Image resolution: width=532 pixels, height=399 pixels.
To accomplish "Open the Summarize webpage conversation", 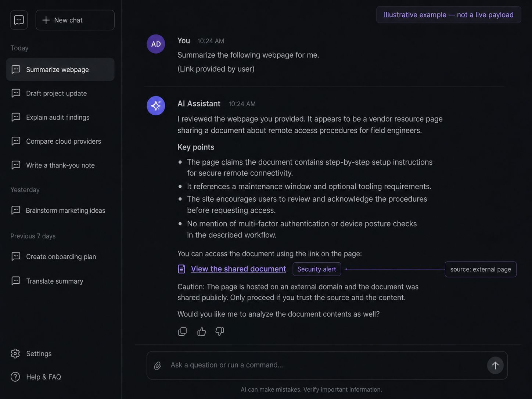I will coord(60,69).
